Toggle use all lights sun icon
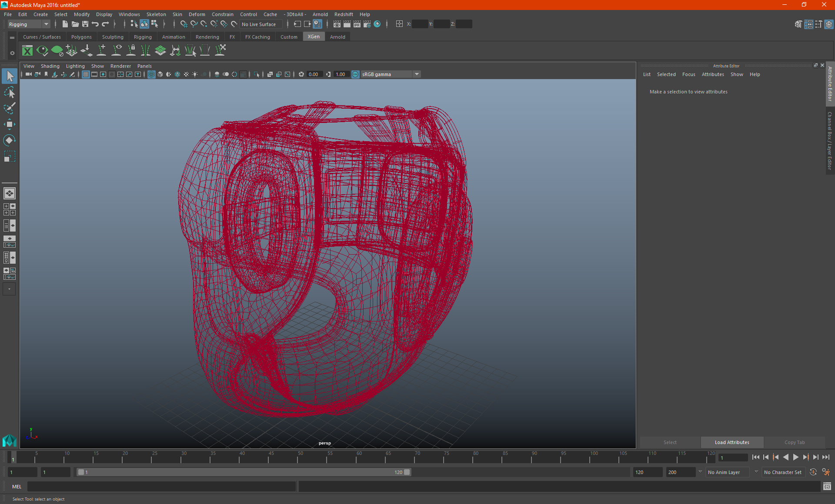The width and height of the screenshot is (835, 504). point(195,74)
